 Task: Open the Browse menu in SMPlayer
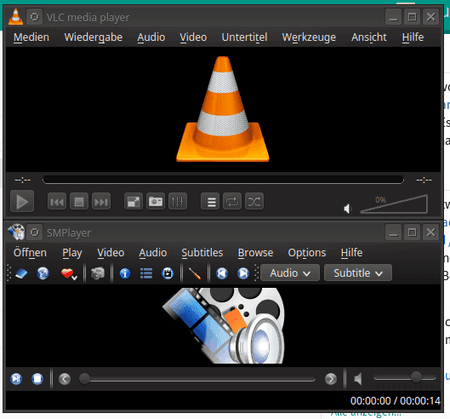[255, 253]
